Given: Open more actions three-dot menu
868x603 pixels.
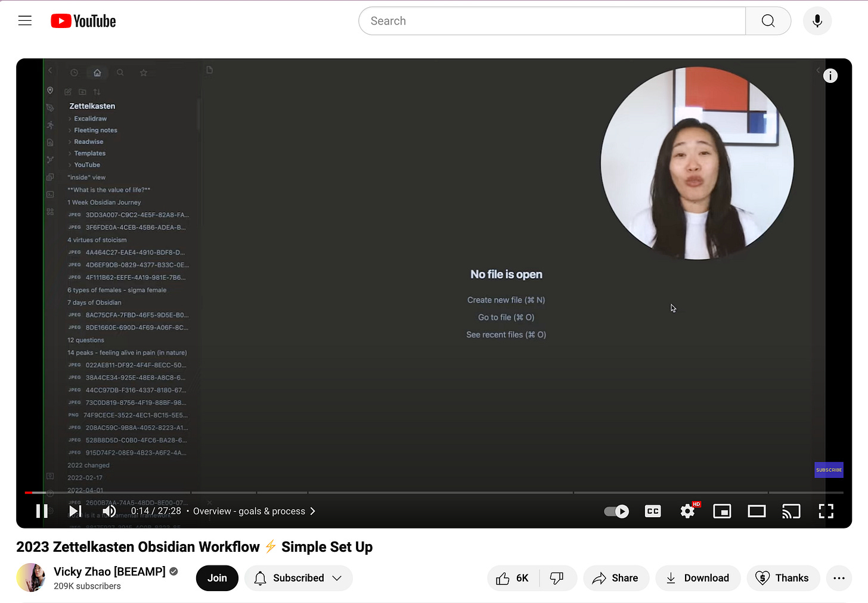Looking at the screenshot, I should pyautogui.click(x=839, y=578).
